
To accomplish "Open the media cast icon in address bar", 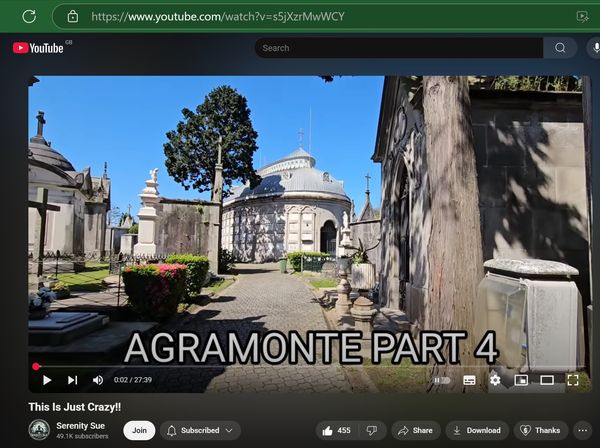I will pos(582,16).
